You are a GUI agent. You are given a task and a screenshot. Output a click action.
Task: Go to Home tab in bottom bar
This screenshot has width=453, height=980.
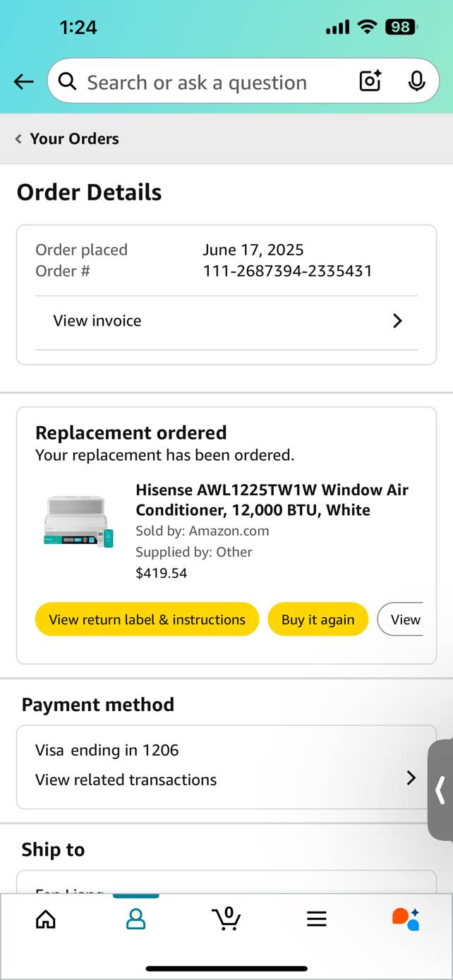45,919
